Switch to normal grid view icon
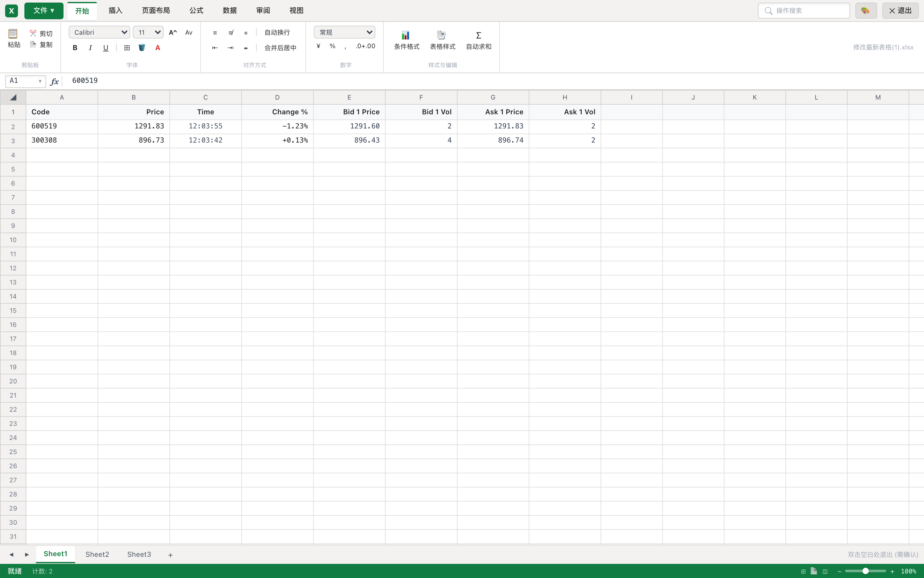924x578 pixels. tap(803, 571)
